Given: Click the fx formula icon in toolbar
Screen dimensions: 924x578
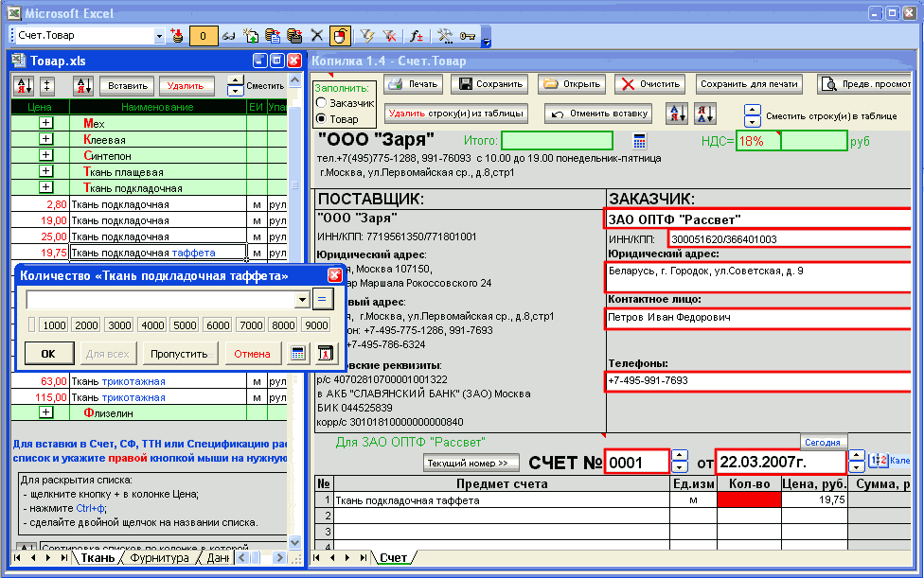Looking at the screenshot, I should click(416, 36).
